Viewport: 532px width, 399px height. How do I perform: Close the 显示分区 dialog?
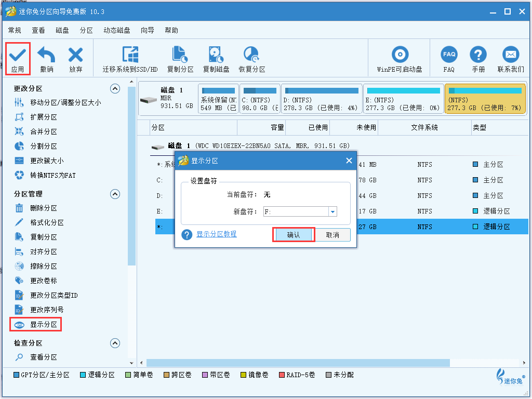[x=349, y=161]
